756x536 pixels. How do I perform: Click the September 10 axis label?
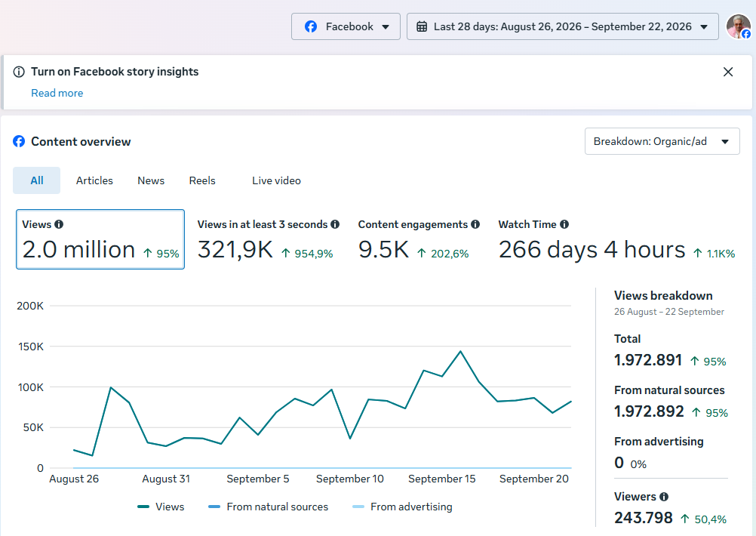[x=349, y=479]
